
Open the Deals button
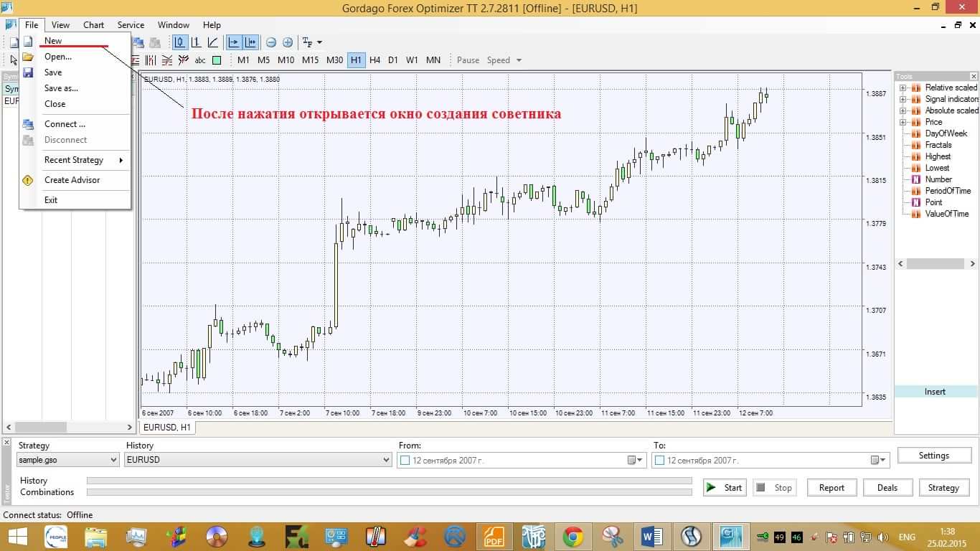click(x=887, y=488)
